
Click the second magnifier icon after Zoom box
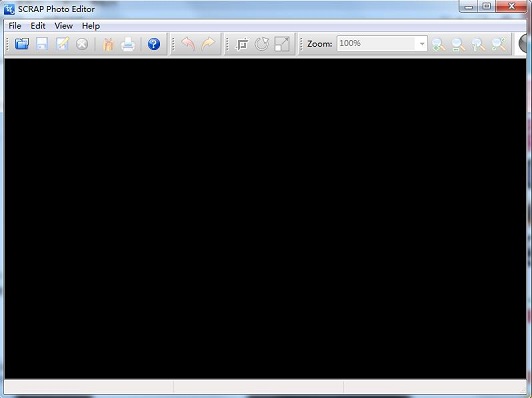coord(458,44)
